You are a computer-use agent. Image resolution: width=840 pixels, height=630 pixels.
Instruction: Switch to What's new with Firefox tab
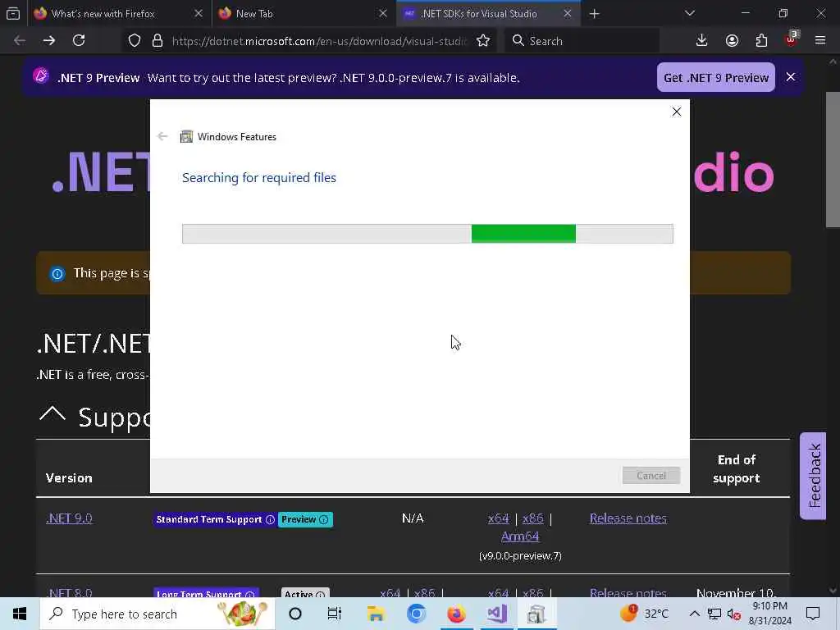pos(118,13)
